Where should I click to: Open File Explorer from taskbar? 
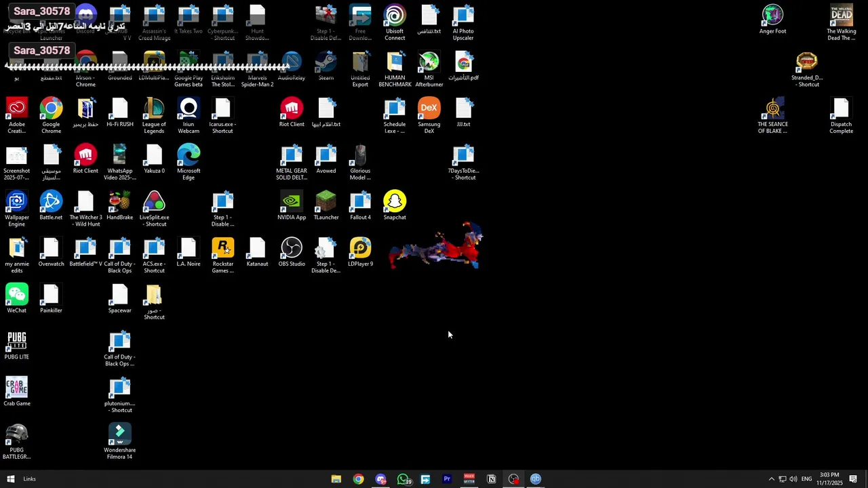click(x=336, y=479)
